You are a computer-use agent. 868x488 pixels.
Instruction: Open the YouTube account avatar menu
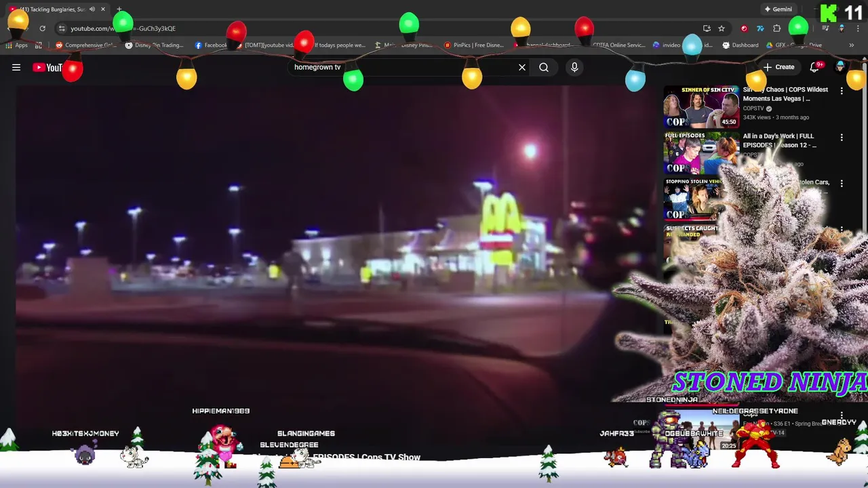coord(840,66)
